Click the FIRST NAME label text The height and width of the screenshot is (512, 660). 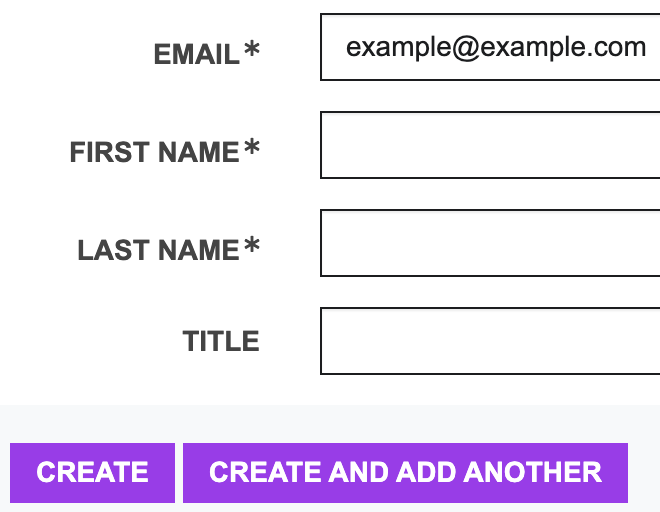coord(154,153)
